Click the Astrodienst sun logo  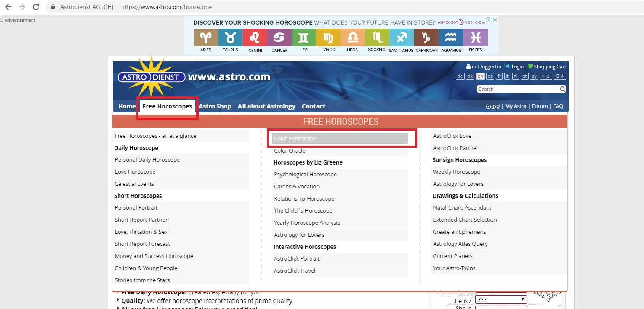pyautogui.click(x=151, y=77)
